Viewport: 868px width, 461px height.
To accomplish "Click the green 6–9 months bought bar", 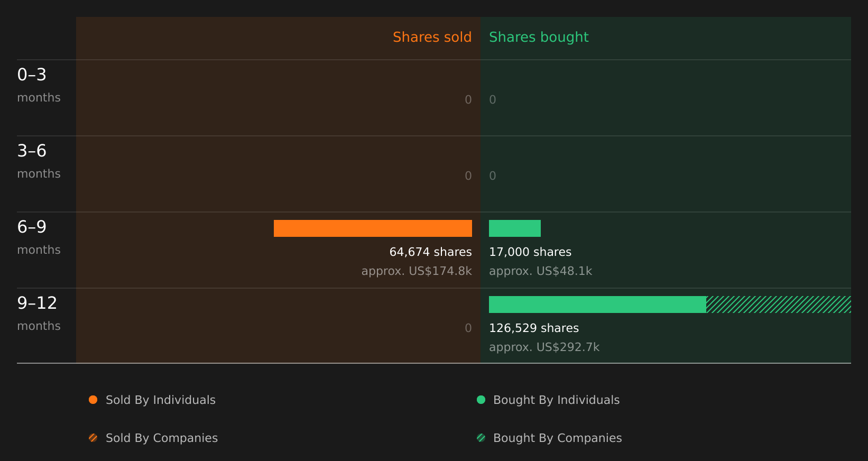I will pos(515,228).
